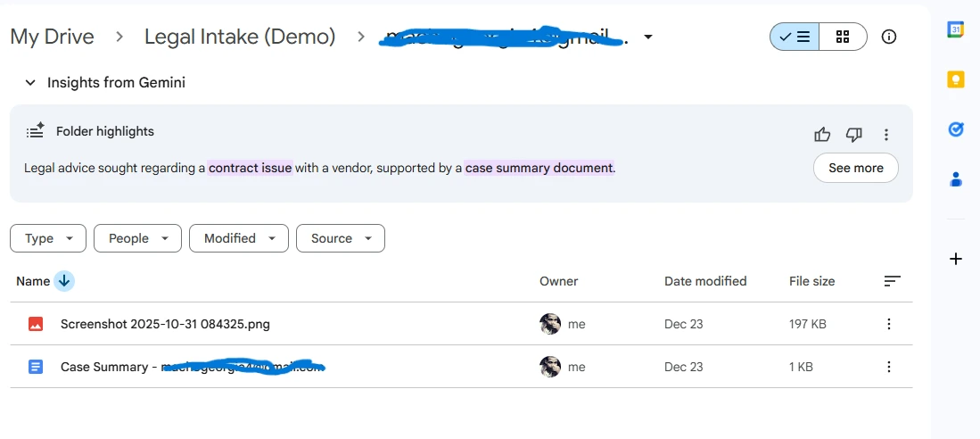Click the Date modified column header
The image size is (980, 439).
coord(705,281)
